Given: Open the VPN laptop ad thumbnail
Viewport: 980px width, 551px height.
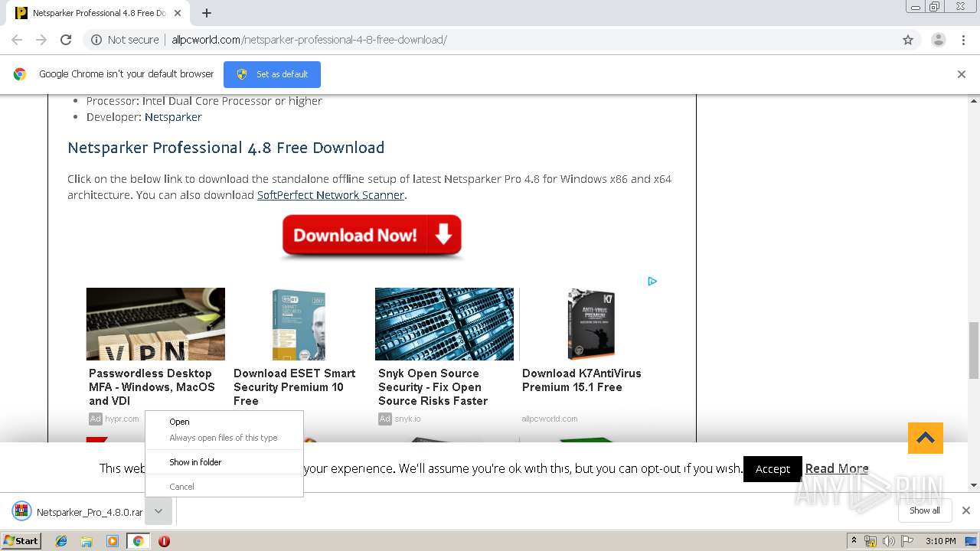Looking at the screenshot, I should [x=155, y=324].
